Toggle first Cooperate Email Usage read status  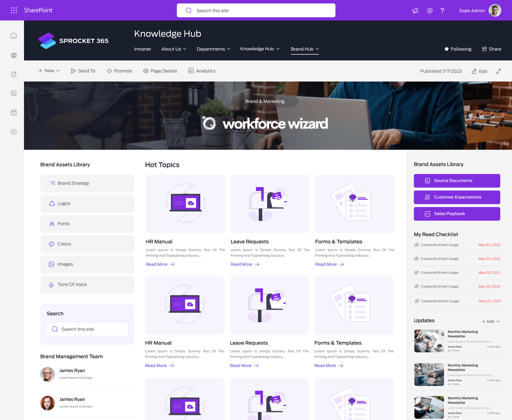417,245
